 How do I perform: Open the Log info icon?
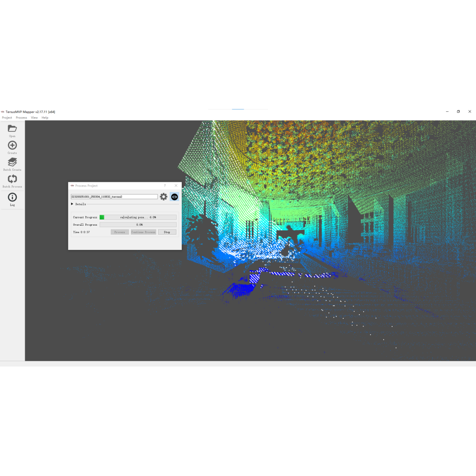tap(12, 197)
